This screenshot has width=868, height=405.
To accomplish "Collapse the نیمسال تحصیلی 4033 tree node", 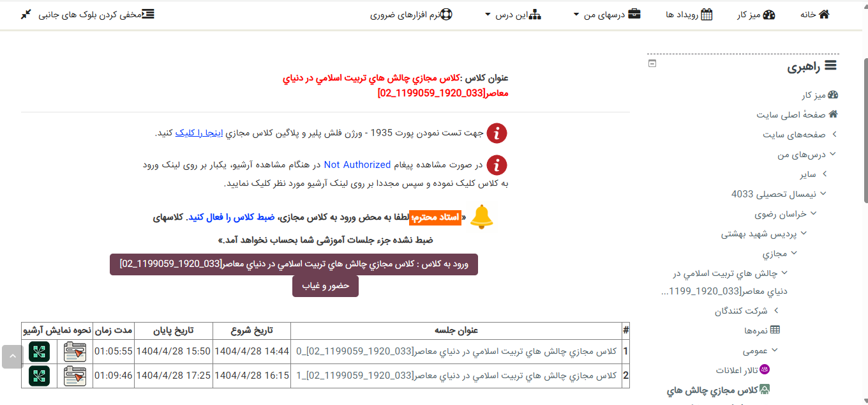I will pyautogui.click(x=823, y=194).
